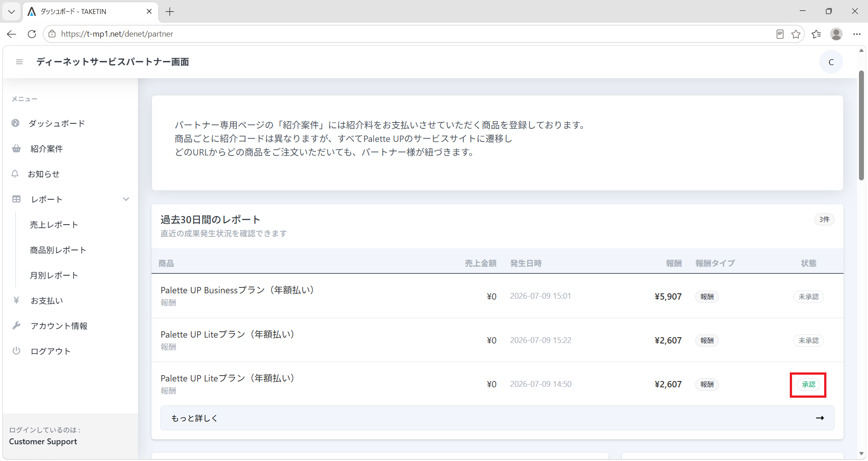The image size is (868, 461).
Task: Click 報酬 type badge on Business row
Action: pos(707,296)
